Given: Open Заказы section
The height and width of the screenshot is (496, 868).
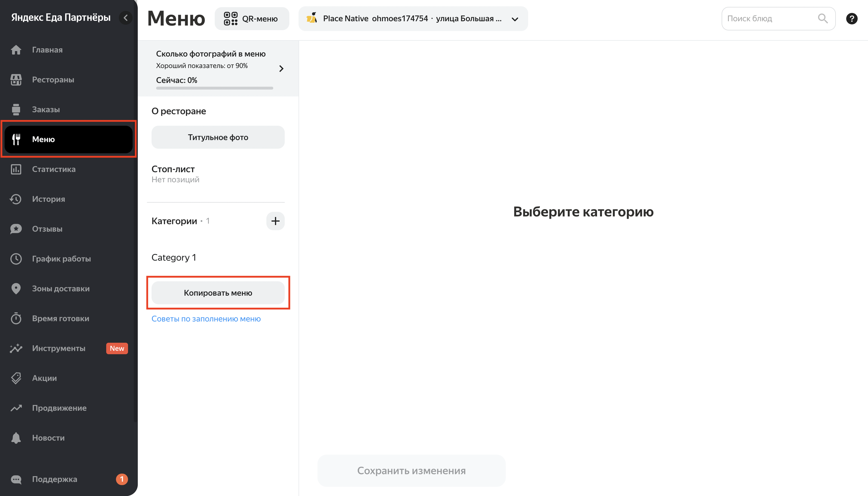Looking at the screenshot, I should click(69, 109).
